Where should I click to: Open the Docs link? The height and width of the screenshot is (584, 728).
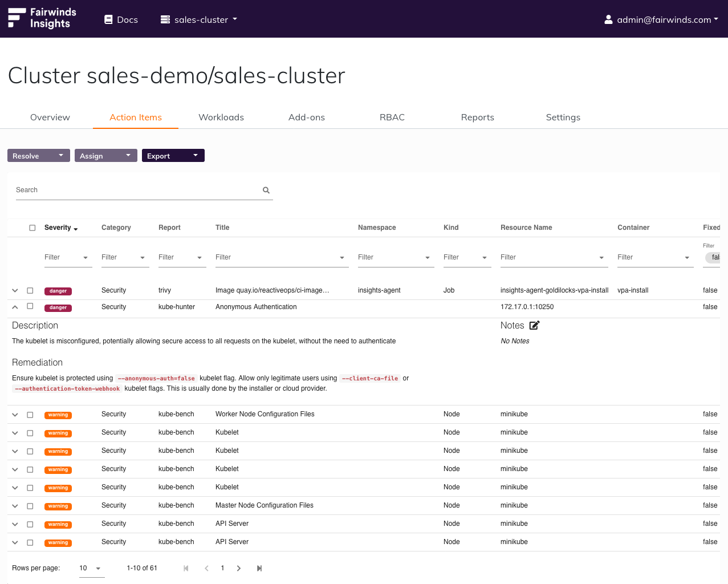(121, 19)
